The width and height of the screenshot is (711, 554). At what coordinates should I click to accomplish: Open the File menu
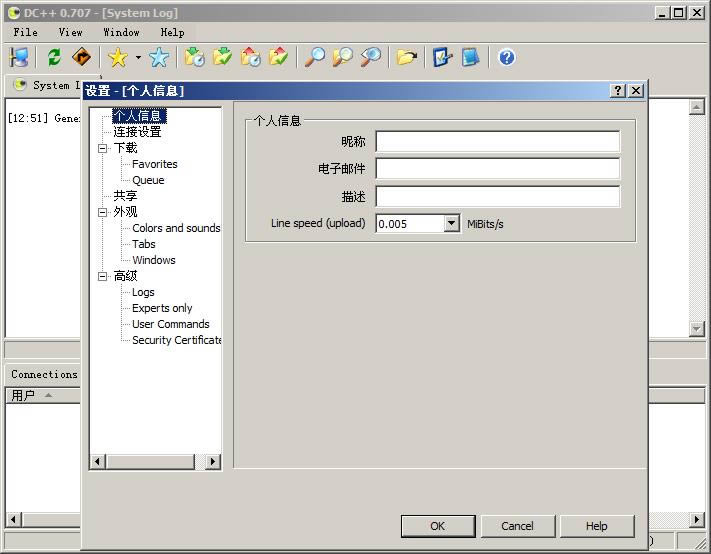coord(25,32)
